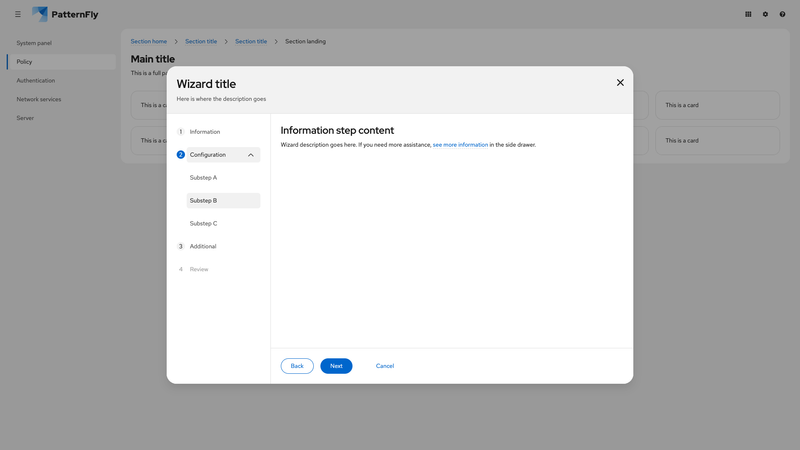This screenshot has height=450, width=800.
Task: Click the Main title heading
Action: point(153,59)
